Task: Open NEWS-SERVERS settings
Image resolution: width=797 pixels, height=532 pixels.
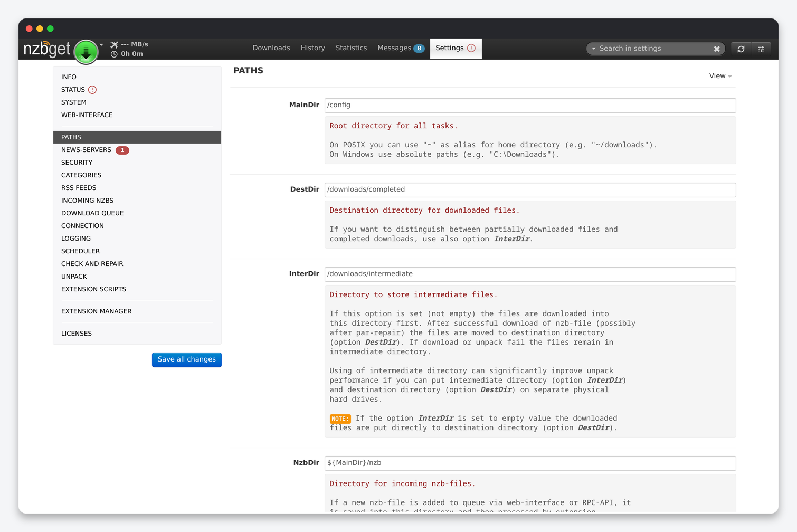Action: click(x=137, y=150)
